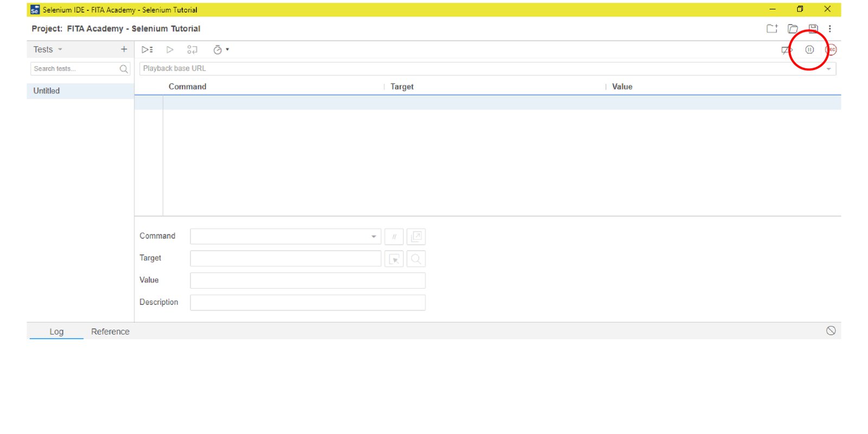Expand the Playback base URL dropdown arrow
Image resolution: width=868 pixels, height=434 pixels.
[x=828, y=69]
